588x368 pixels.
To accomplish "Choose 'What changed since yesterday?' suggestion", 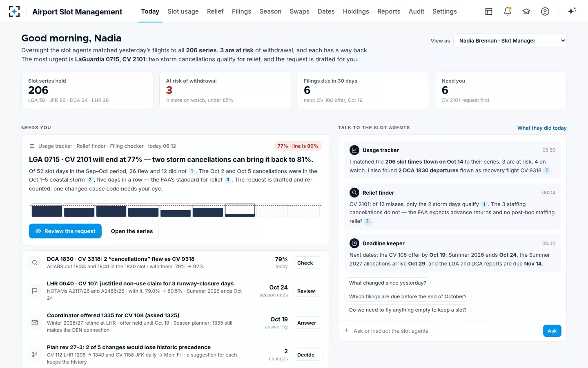I will 388,283.
